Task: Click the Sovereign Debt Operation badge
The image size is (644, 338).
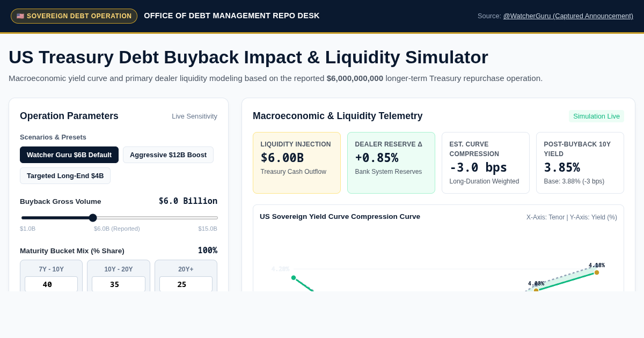Action: (x=74, y=16)
